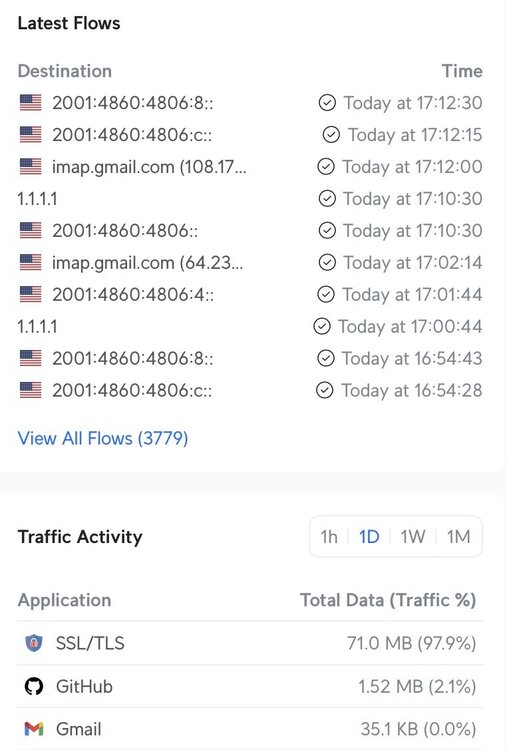Click checkmark icon for 16:54:28 flow
This screenshot has width=507, height=750.
[x=324, y=390]
